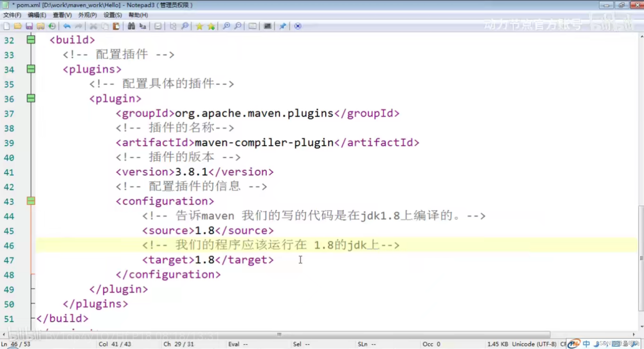This screenshot has height=349, width=644.
Task: Click the toggle folds toolbar icon
Action: pyautogui.click(x=173, y=26)
